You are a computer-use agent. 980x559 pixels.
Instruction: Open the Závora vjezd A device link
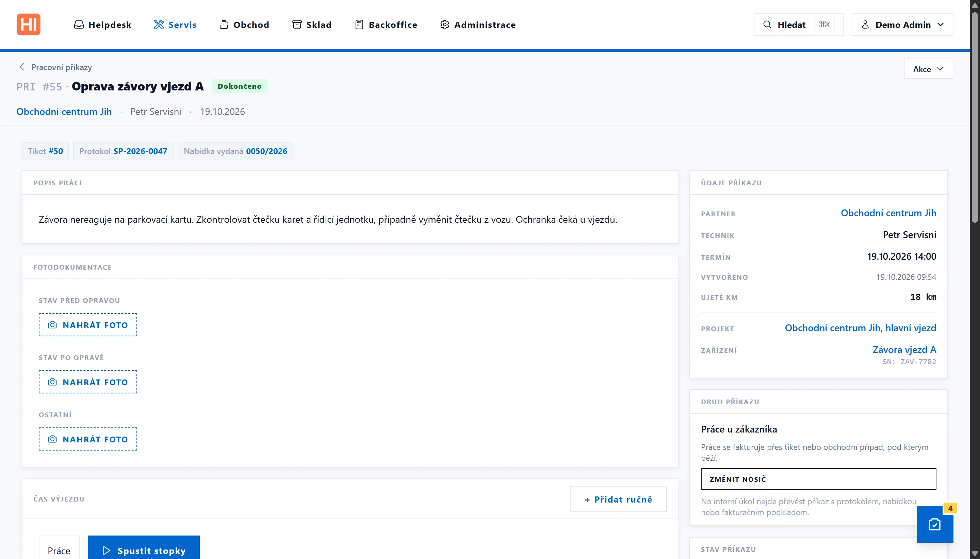[904, 350]
